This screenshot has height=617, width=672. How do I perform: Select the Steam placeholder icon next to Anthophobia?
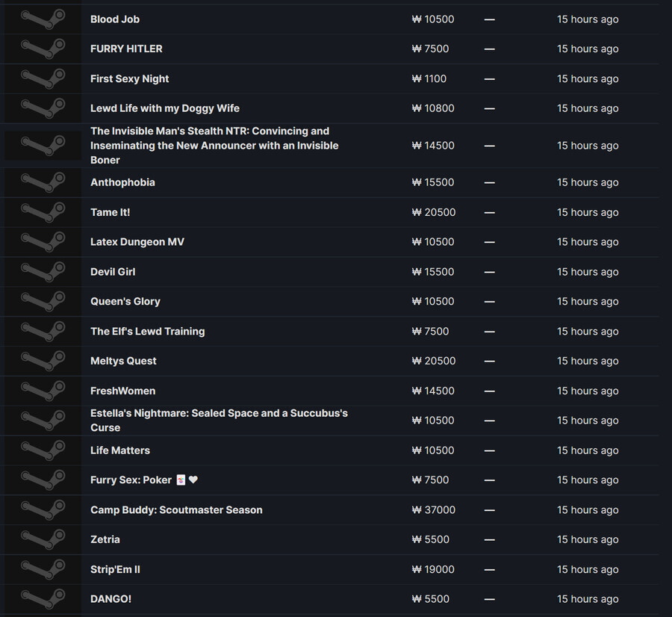43,183
